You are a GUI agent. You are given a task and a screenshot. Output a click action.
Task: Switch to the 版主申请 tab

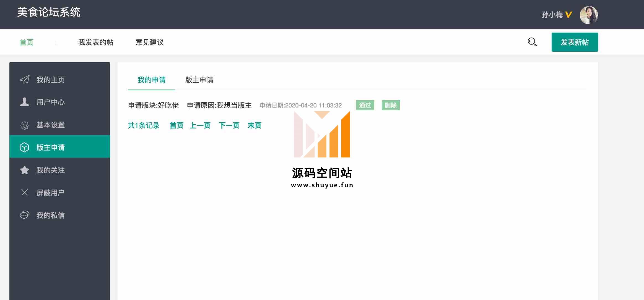(x=199, y=80)
